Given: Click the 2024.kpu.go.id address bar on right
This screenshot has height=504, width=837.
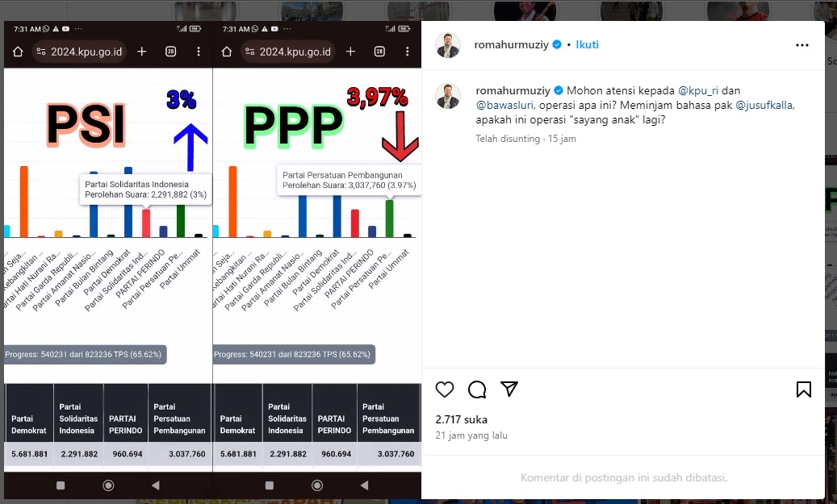Looking at the screenshot, I should [x=288, y=52].
